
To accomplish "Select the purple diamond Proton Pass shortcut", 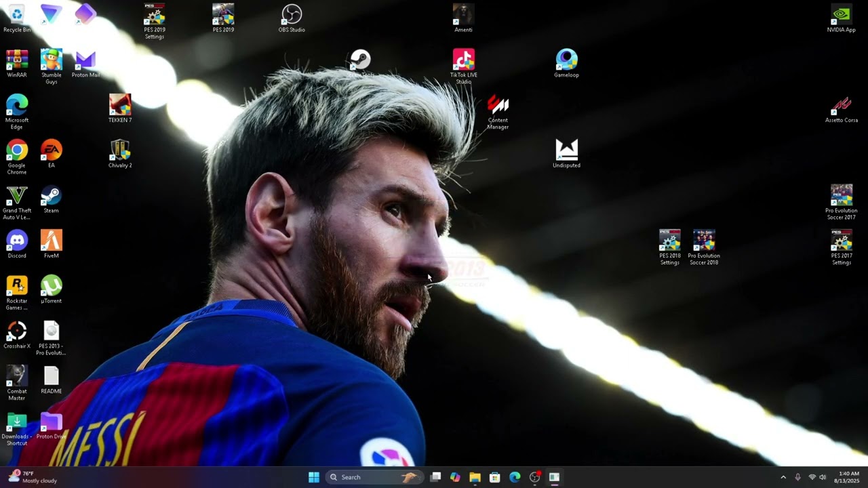I will click(x=85, y=14).
